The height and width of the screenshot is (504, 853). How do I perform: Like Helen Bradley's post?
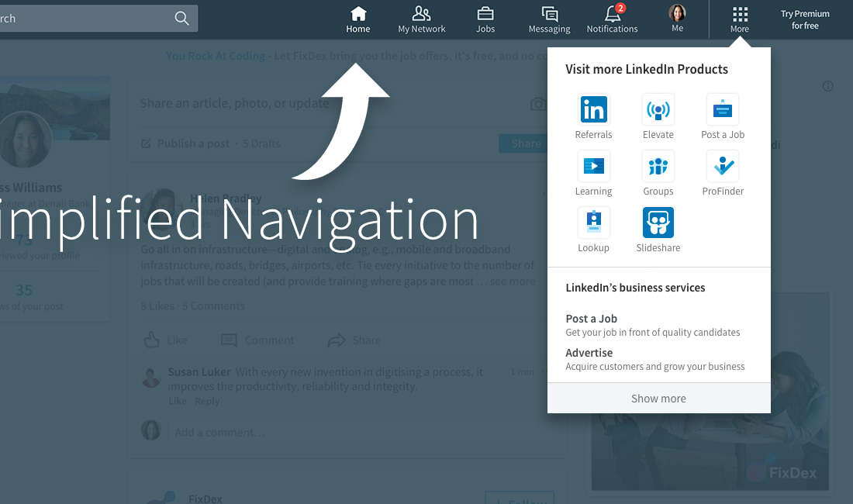pos(165,340)
